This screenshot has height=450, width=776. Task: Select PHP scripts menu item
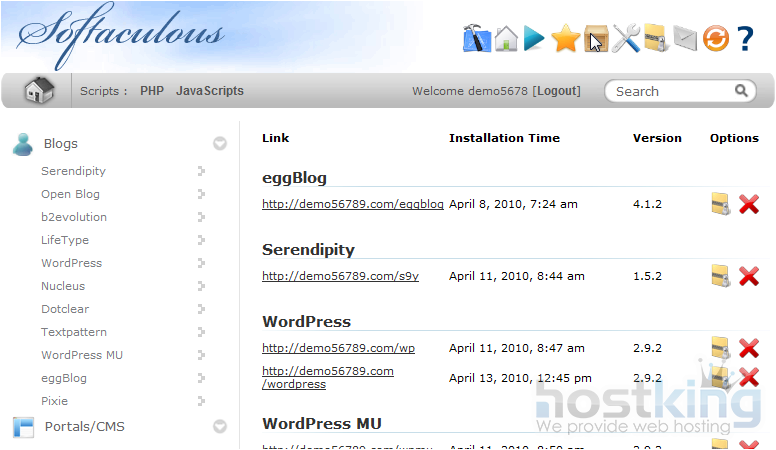coord(152,91)
